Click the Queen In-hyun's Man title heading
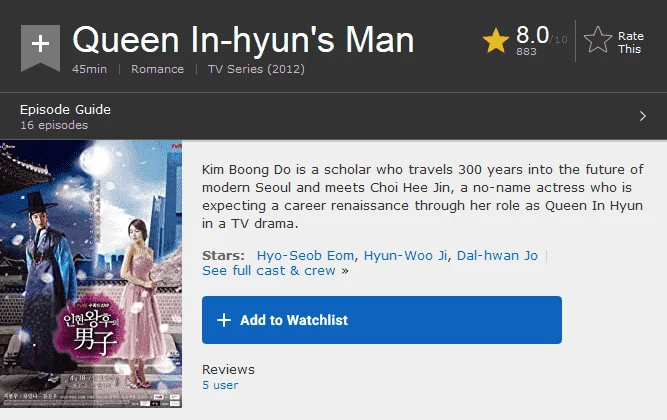The width and height of the screenshot is (667, 420). point(243,40)
